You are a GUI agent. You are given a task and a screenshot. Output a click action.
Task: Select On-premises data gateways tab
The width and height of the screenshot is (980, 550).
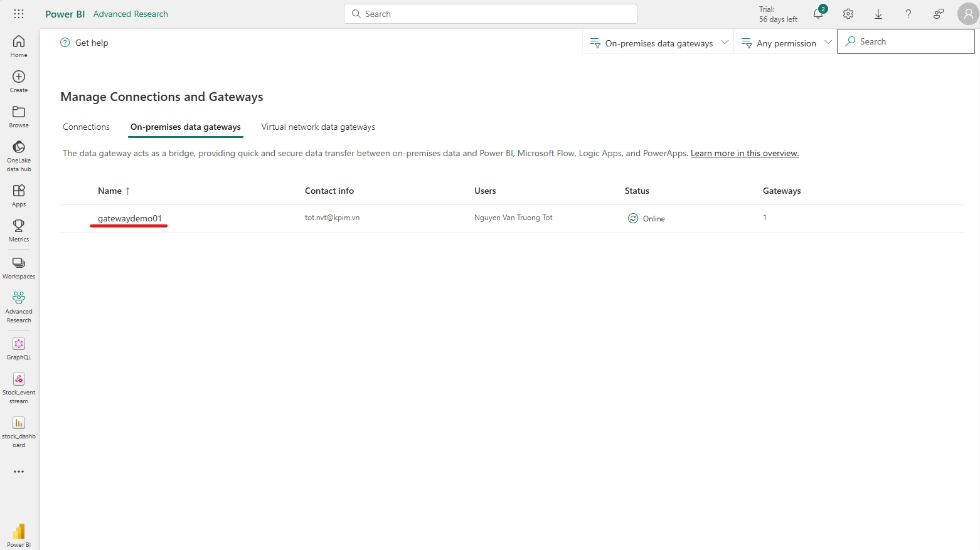(186, 127)
